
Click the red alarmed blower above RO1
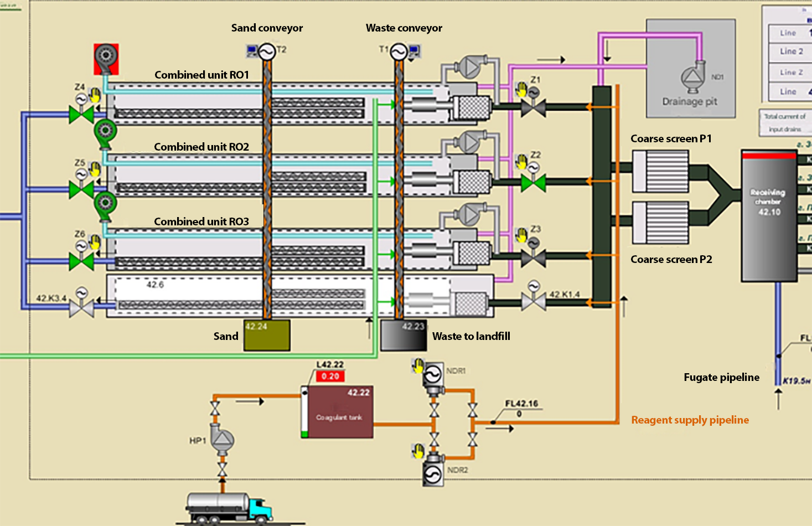(x=105, y=59)
